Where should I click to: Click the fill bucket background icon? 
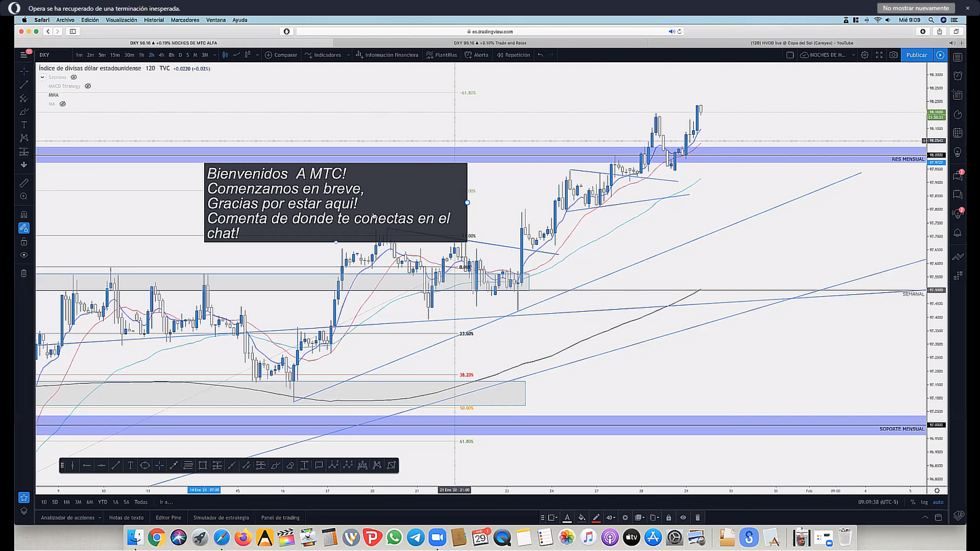click(x=581, y=518)
